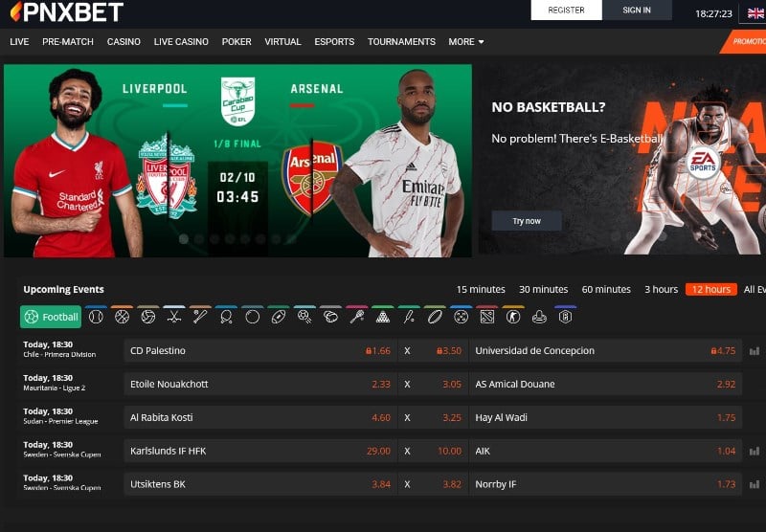The height and width of the screenshot is (532, 766).
Task: Click the PNXBET logo
Action: click(67, 11)
